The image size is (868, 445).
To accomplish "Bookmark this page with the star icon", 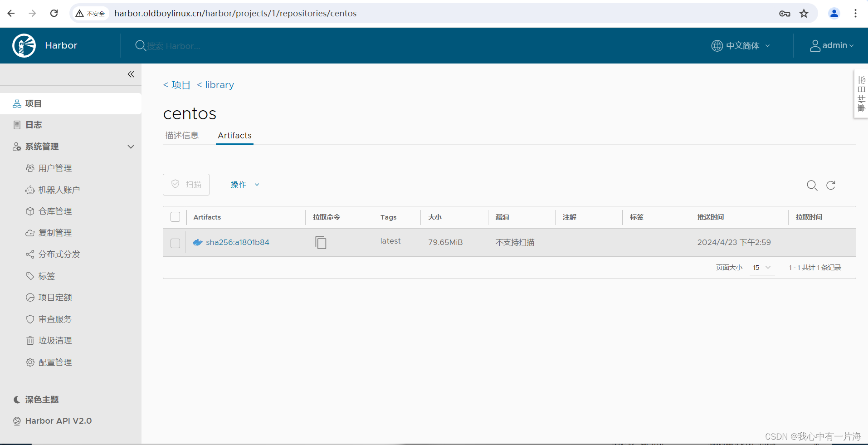I will point(804,14).
